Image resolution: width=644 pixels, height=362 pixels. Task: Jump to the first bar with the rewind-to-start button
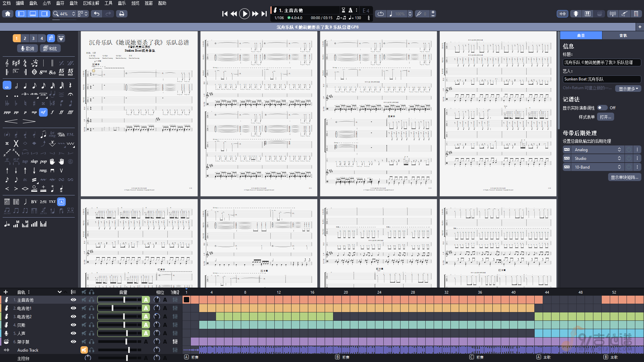click(225, 14)
